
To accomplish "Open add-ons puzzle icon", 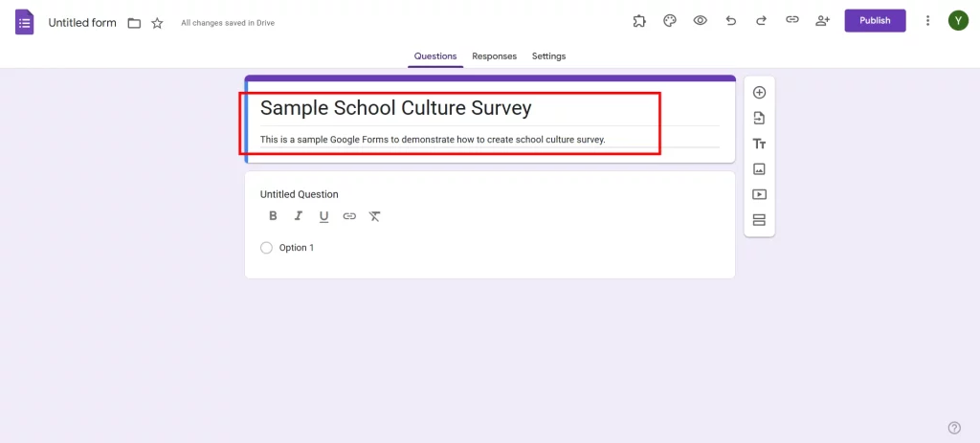I will (x=638, y=21).
